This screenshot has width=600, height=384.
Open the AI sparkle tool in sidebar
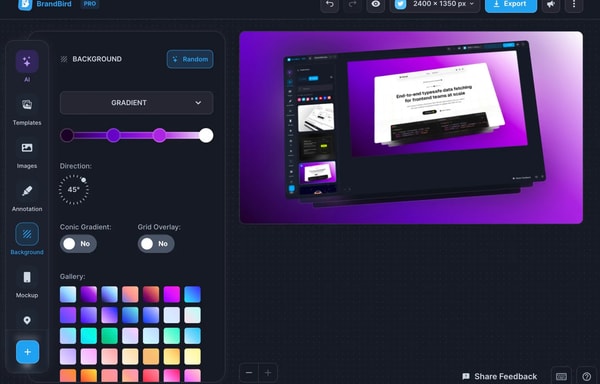click(27, 61)
